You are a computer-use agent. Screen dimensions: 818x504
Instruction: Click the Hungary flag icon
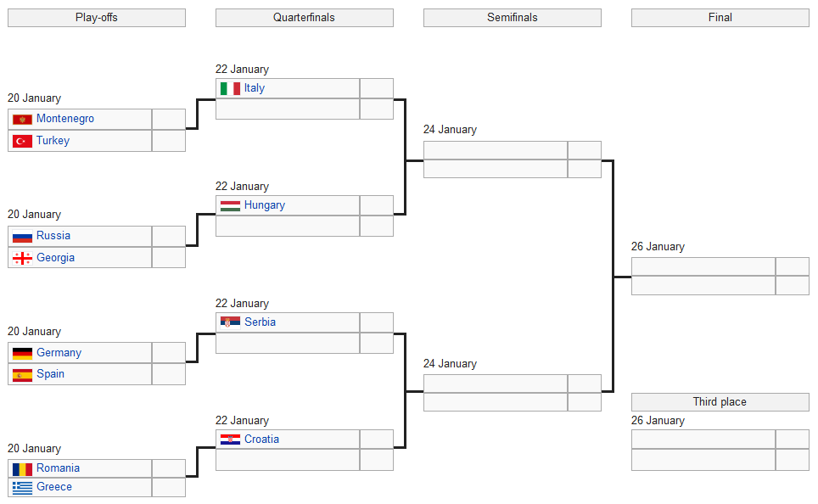click(x=230, y=205)
